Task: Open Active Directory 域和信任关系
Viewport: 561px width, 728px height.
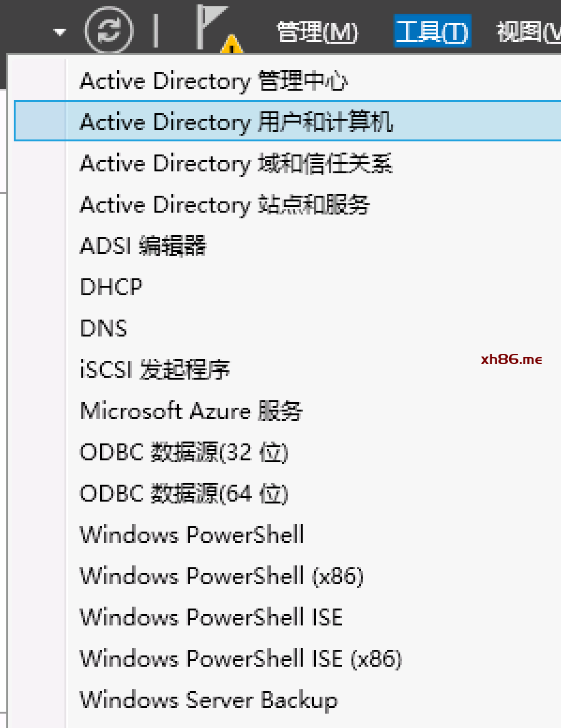Action: point(236,164)
